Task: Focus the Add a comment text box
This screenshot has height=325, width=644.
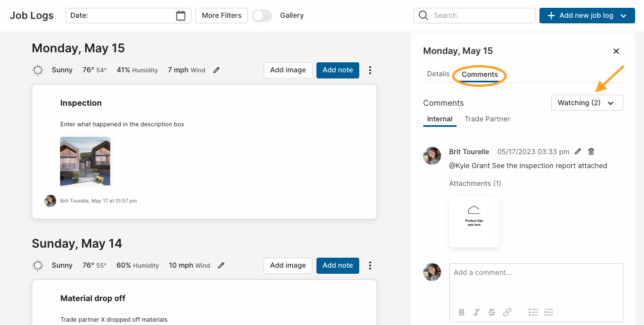Action: pos(536,283)
